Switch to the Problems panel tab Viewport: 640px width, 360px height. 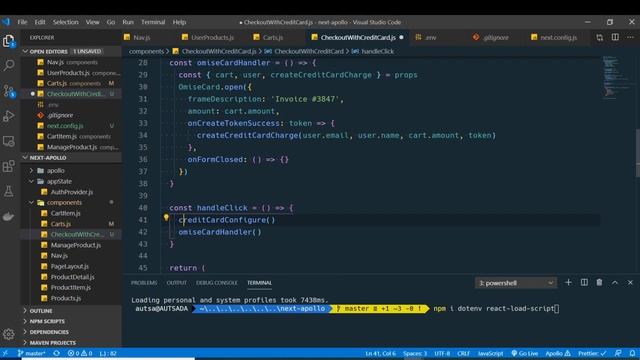coord(144,283)
